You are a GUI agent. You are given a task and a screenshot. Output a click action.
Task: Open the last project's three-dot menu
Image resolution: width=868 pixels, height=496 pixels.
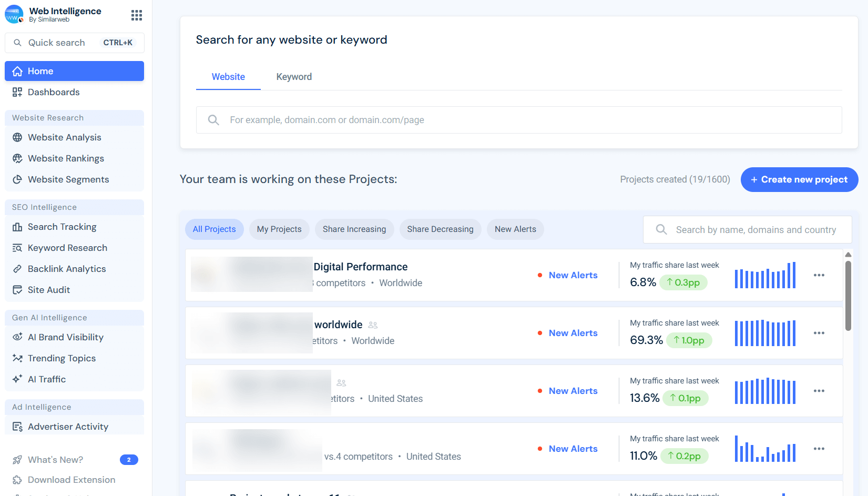tap(819, 449)
